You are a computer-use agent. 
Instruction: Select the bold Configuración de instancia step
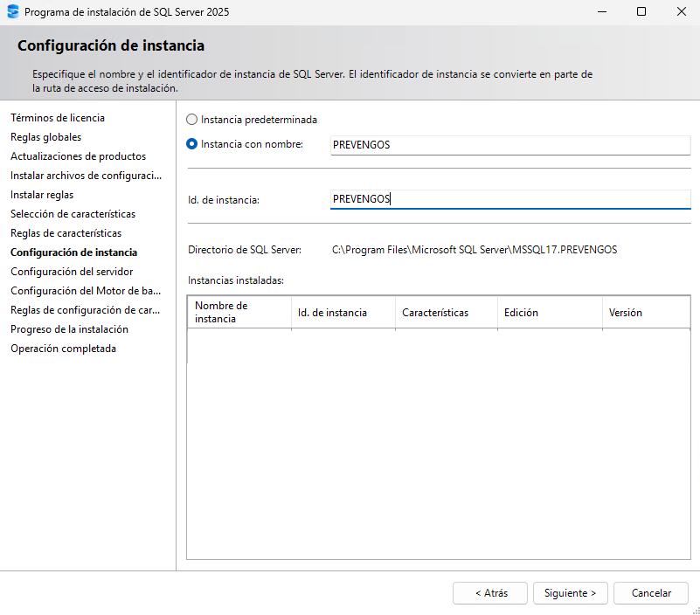[x=73, y=252]
